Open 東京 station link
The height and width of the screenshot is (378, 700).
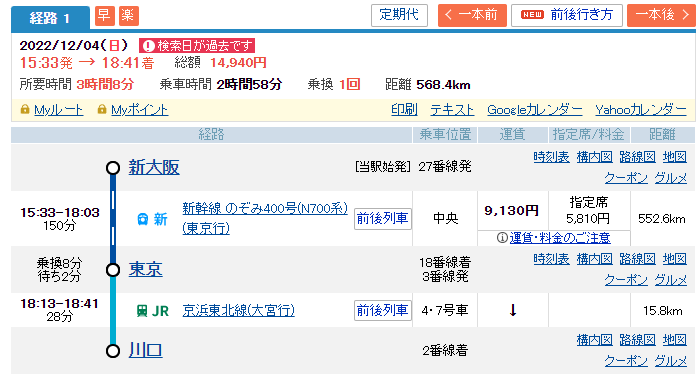point(146,269)
